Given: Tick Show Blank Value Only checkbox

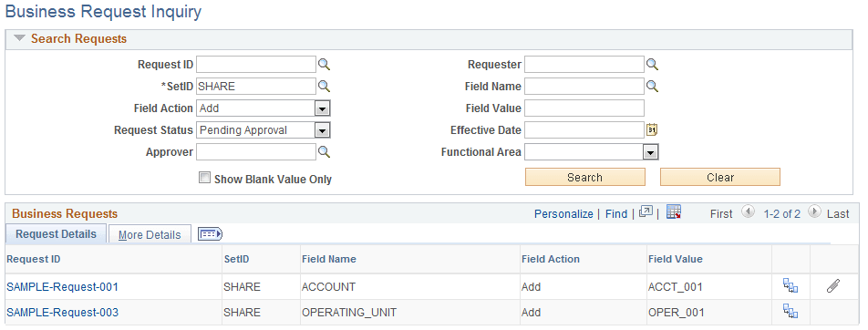Looking at the screenshot, I should pos(205,178).
